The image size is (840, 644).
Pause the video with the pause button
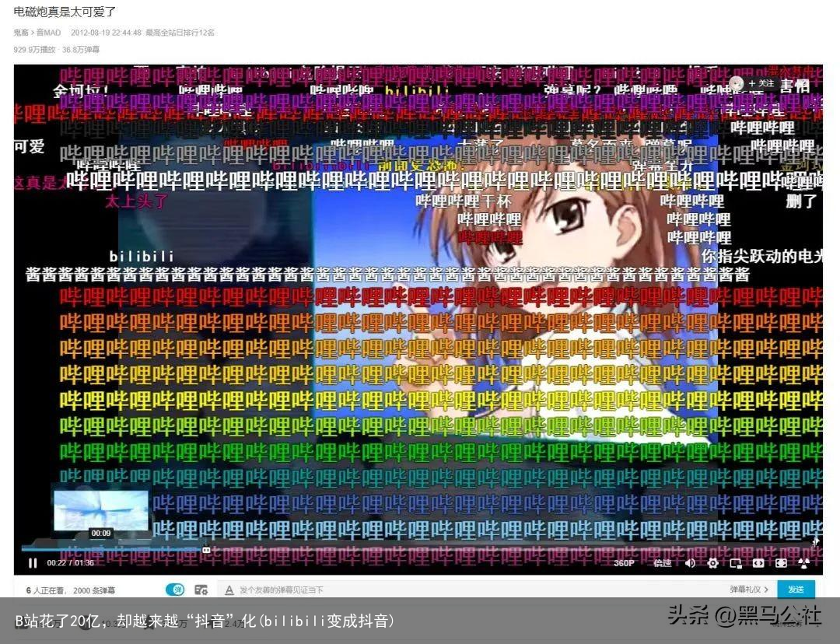click(x=33, y=563)
